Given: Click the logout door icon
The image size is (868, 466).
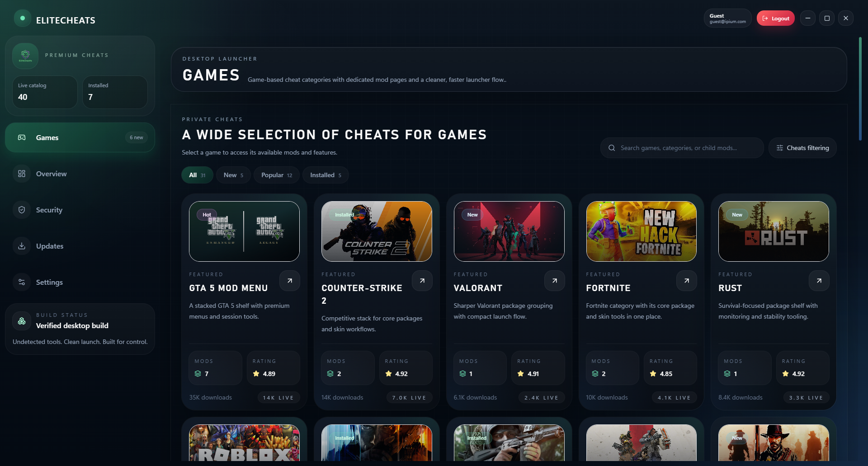Looking at the screenshot, I should click(765, 19).
